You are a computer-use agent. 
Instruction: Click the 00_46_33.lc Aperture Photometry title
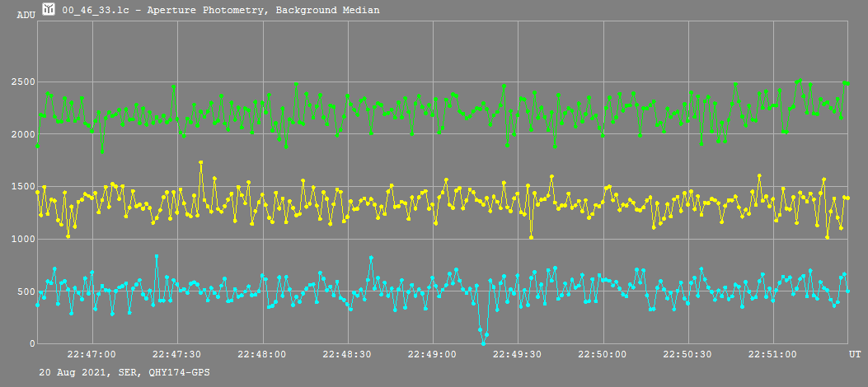[x=220, y=10]
